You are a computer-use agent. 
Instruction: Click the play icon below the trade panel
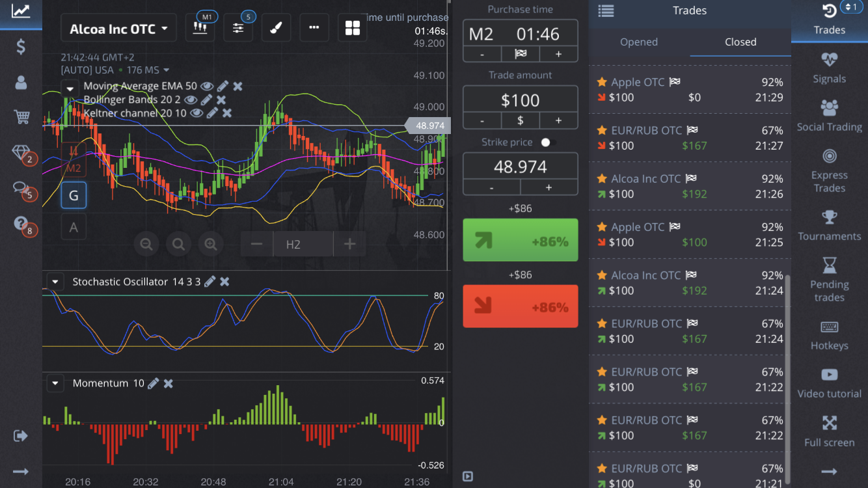467,476
